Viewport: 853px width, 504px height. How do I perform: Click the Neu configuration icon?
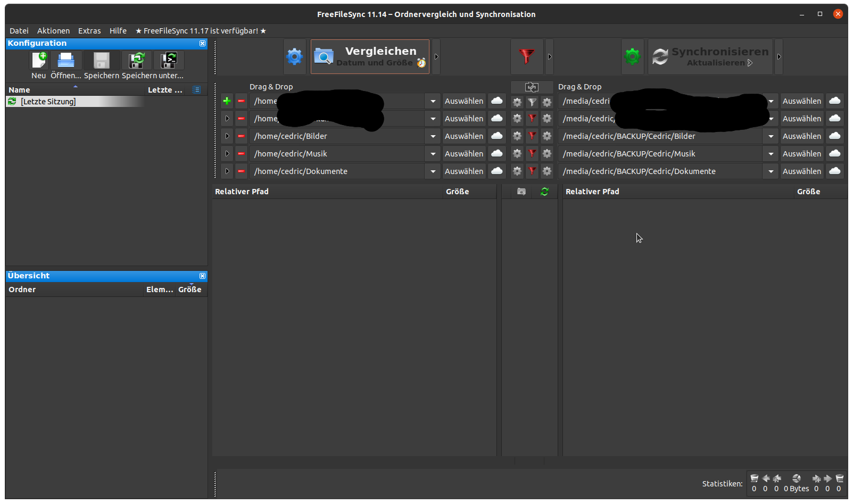(x=39, y=61)
